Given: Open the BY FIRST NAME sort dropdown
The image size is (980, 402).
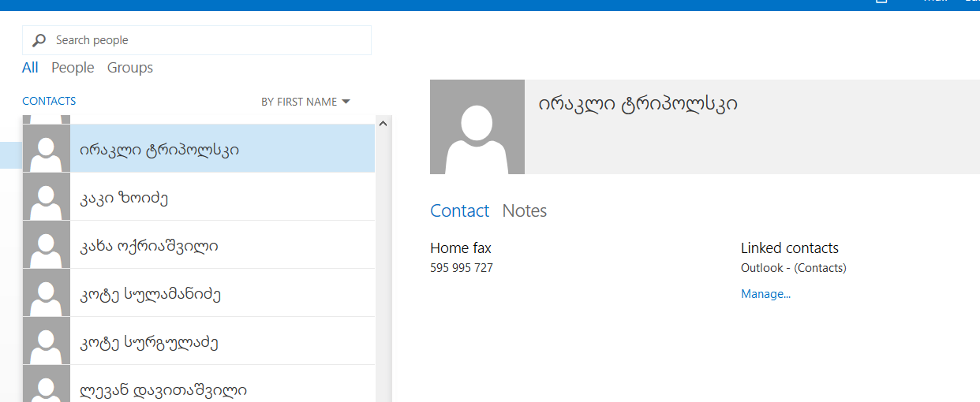Looking at the screenshot, I should click(305, 102).
